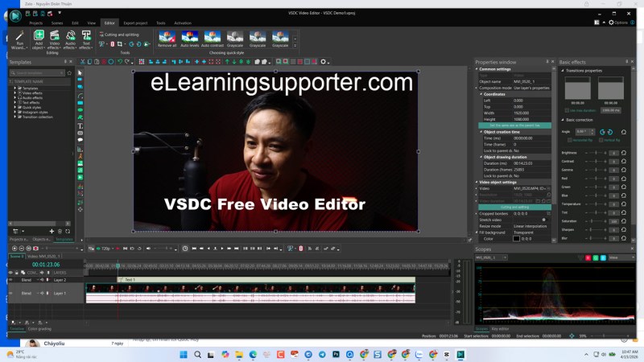Open the Projects menu tab
Image resolution: width=644 pixels, height=362 pixels.
click(35, 23)
